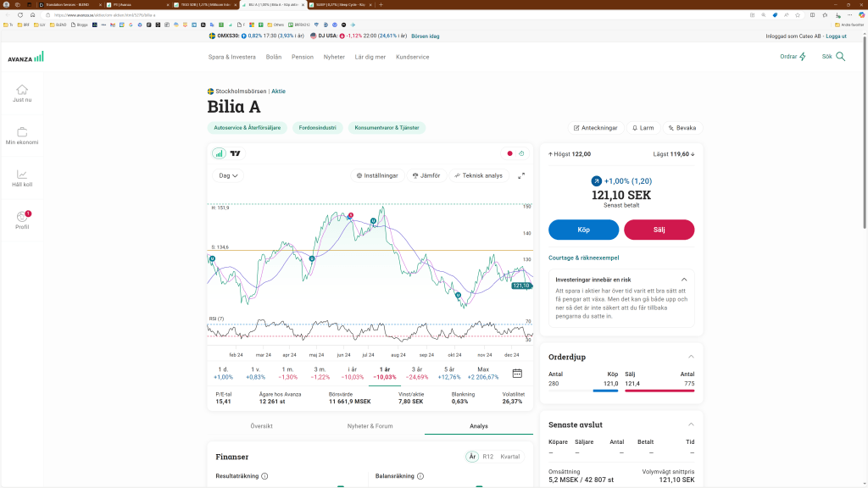Collapse the Senaste avslut section
Screen dimensions: 868x488
click(x=691, y=424)
